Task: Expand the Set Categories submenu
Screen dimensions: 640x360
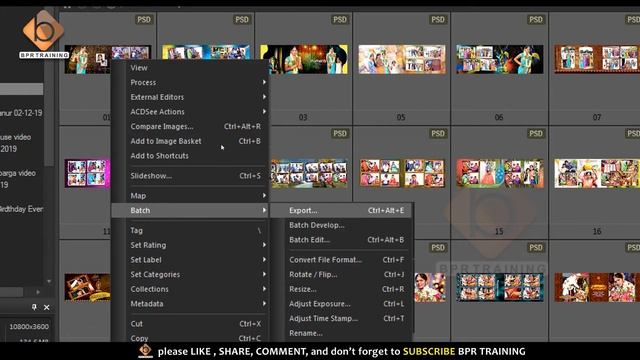Action: tap(190, 275)
